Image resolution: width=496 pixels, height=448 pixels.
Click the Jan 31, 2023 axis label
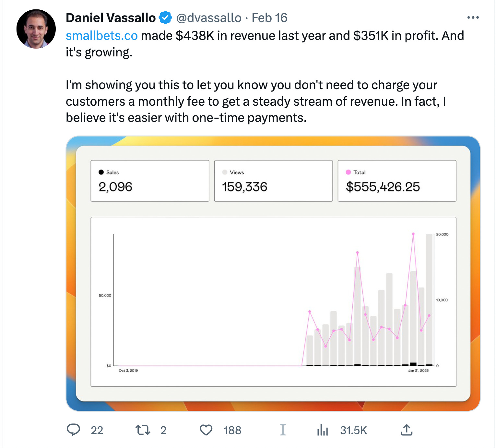point(418,371)
